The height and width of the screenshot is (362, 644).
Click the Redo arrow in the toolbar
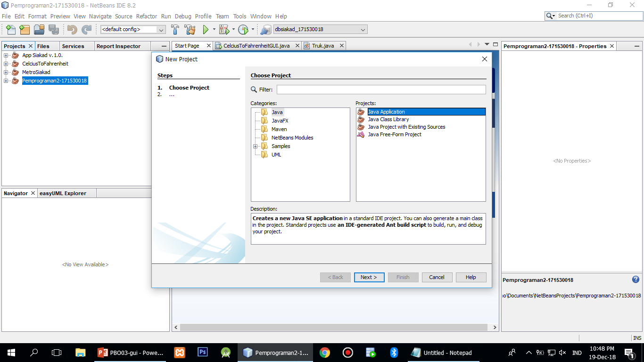(86, 29)
